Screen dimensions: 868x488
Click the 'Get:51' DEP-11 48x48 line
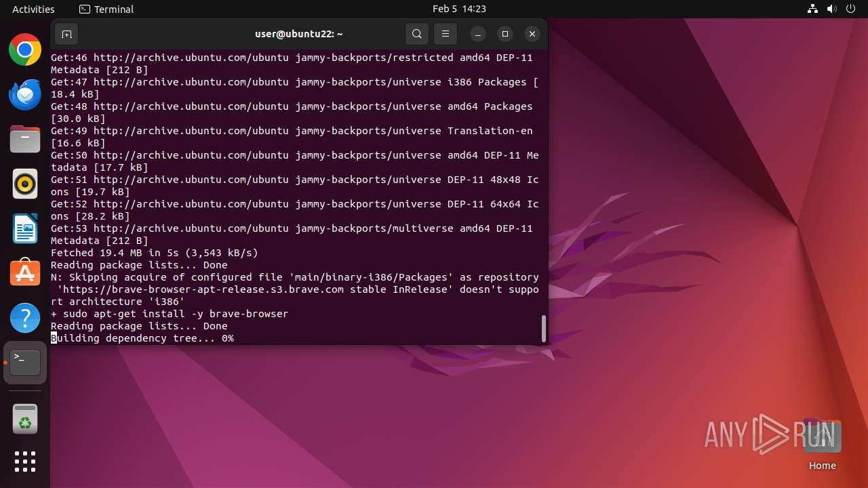click(295, 186)
